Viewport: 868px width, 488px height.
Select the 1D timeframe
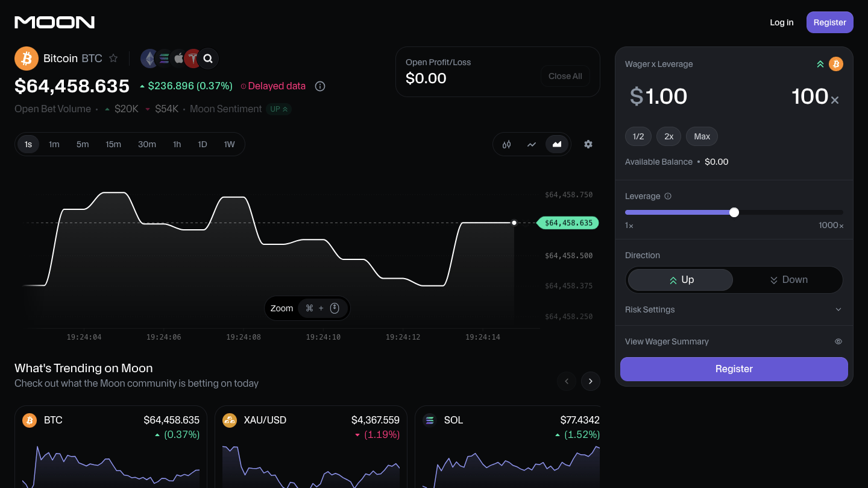pyautogui.click(x=203, y=144)
